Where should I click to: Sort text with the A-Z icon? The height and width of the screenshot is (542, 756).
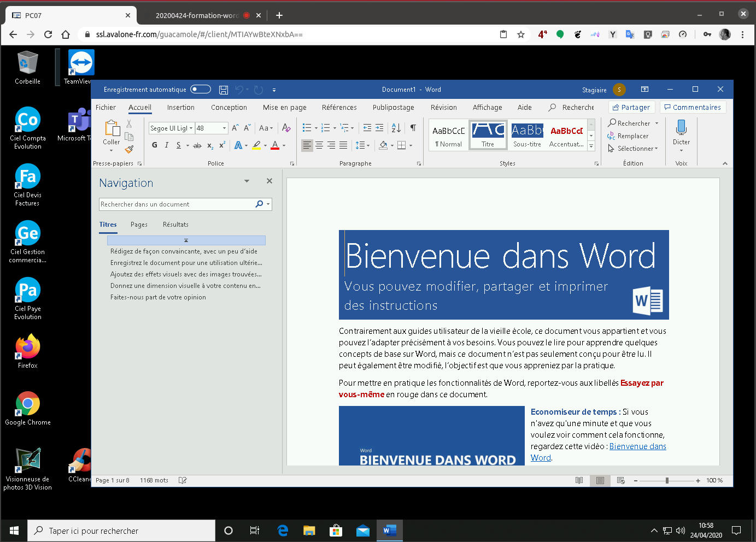click(396, 128)
